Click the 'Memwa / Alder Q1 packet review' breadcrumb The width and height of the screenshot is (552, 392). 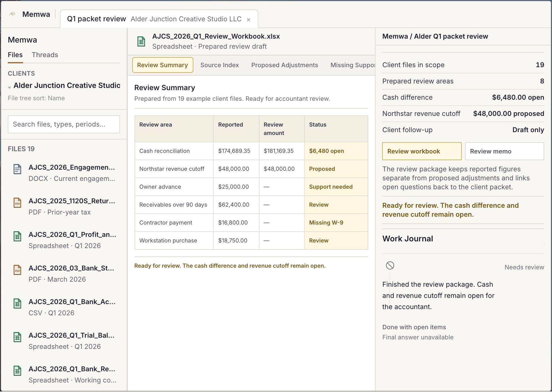tap(435, 36)
